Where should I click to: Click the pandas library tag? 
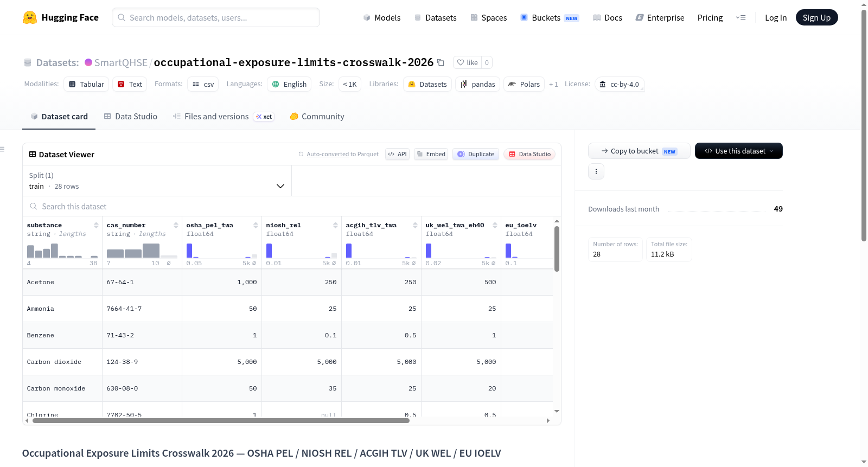point(477,84)
